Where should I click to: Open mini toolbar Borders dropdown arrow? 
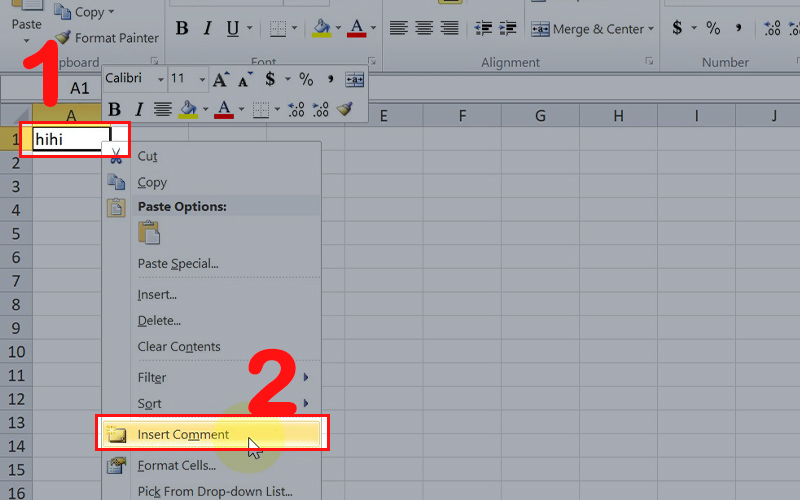[277, 109]
